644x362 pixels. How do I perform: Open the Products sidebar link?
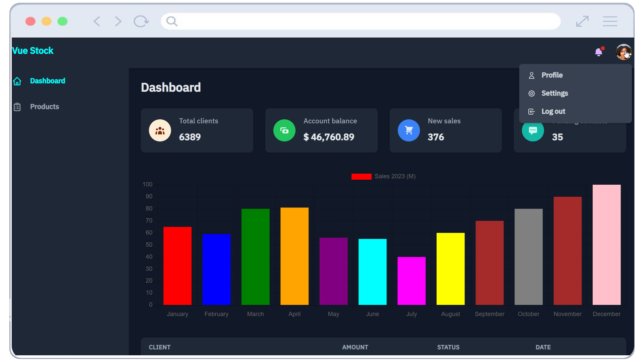click(x=44, y=107)
